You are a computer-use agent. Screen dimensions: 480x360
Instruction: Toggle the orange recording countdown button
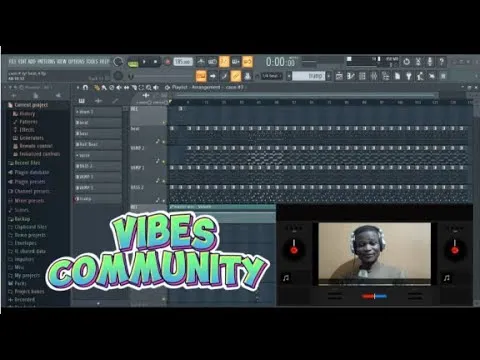[224, 62]
